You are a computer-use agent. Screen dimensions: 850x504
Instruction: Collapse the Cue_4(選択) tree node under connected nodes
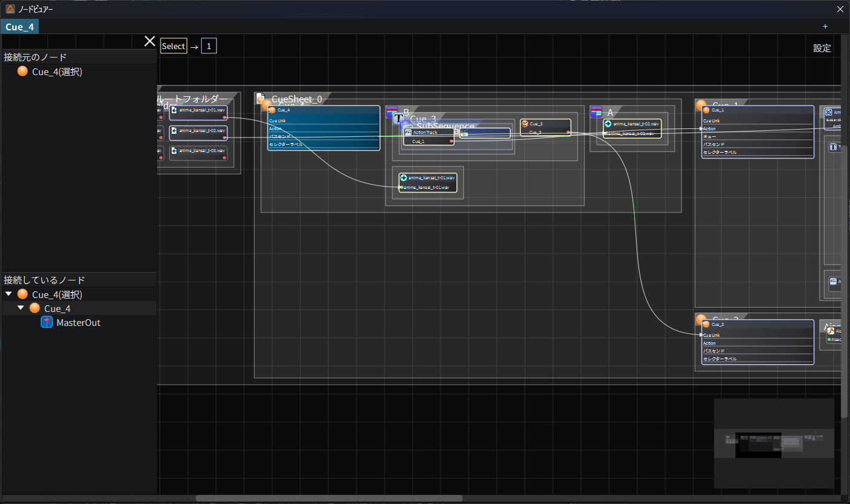[x=8, y=294]
